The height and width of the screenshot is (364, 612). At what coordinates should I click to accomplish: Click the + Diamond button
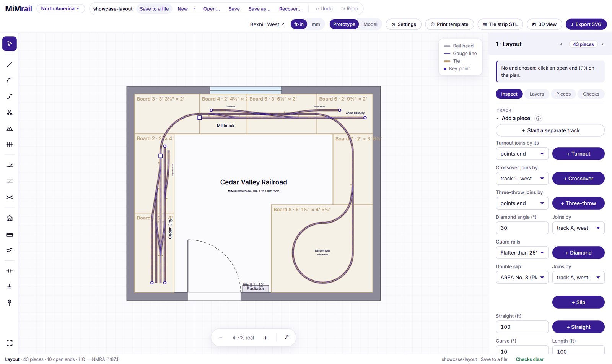pos(578,253)
